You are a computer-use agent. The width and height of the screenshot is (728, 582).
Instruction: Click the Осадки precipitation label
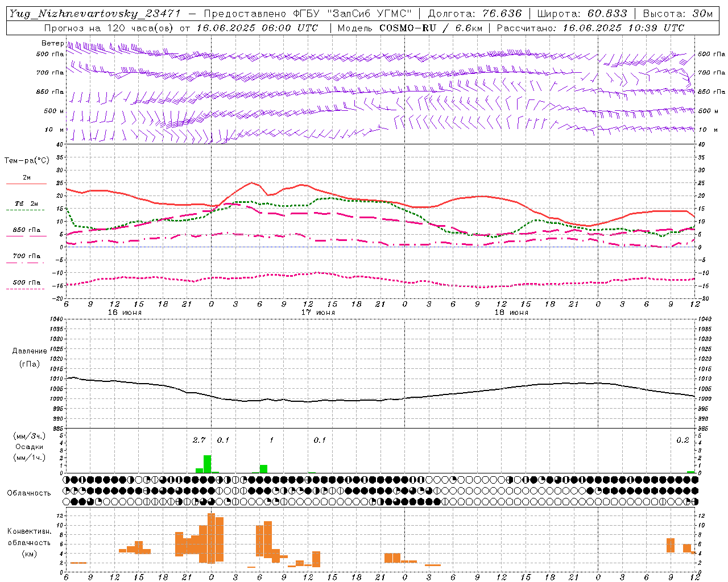(30, 447)
